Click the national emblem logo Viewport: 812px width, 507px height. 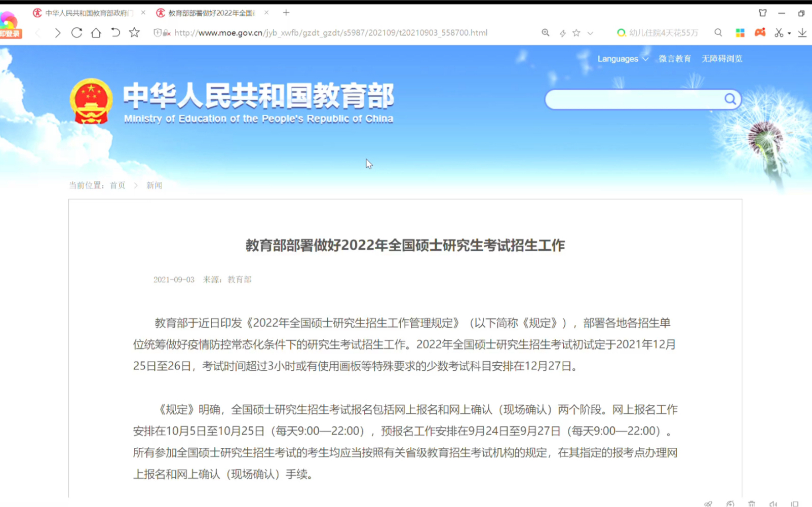click(91, 101)
